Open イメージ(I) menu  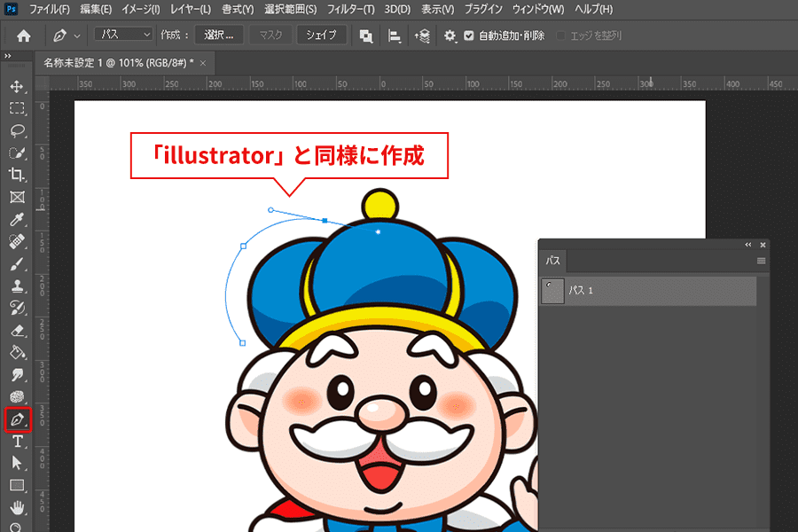(x=140, y=9)
